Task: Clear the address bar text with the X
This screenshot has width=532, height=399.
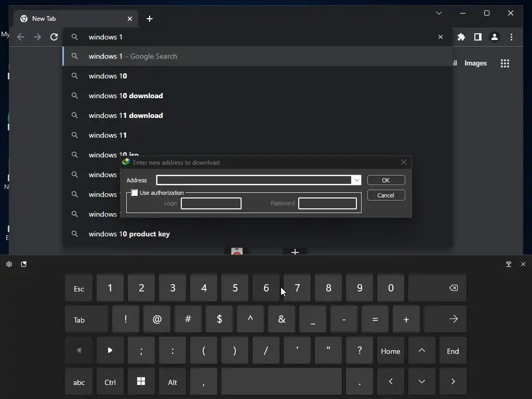Action: (x=441, y=37)
